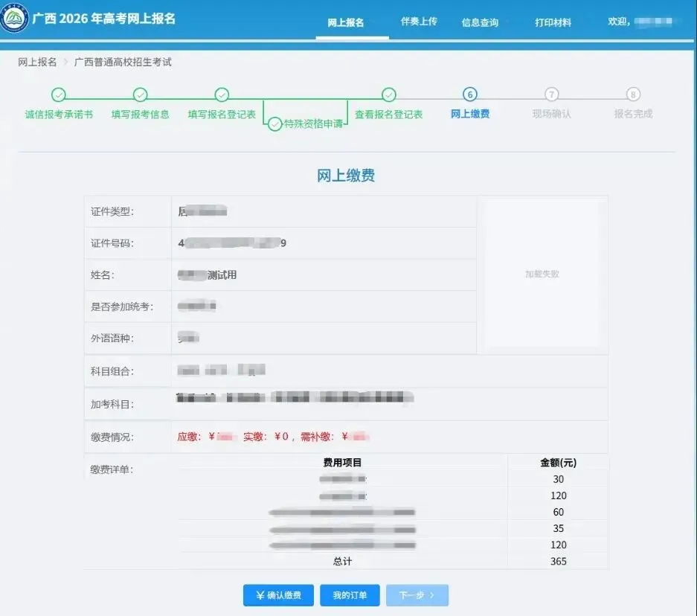Click the site logo emblem

pos(15,18)
